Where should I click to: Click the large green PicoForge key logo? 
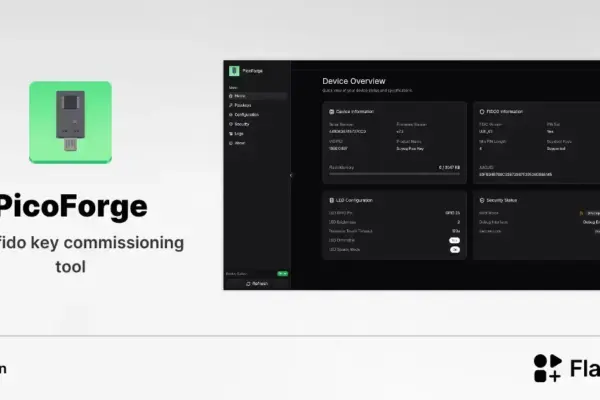[70, 122]
